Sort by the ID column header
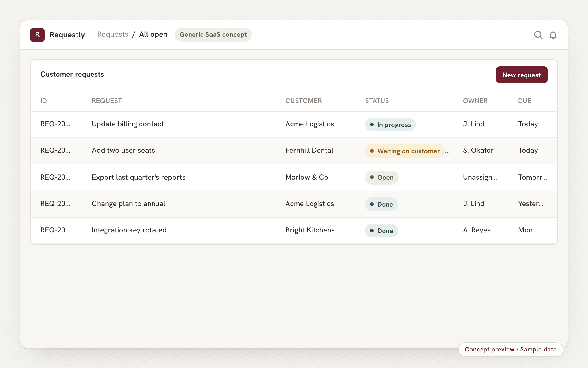The image size is (588, 368). pyautogui.click(x=43, y=101)
